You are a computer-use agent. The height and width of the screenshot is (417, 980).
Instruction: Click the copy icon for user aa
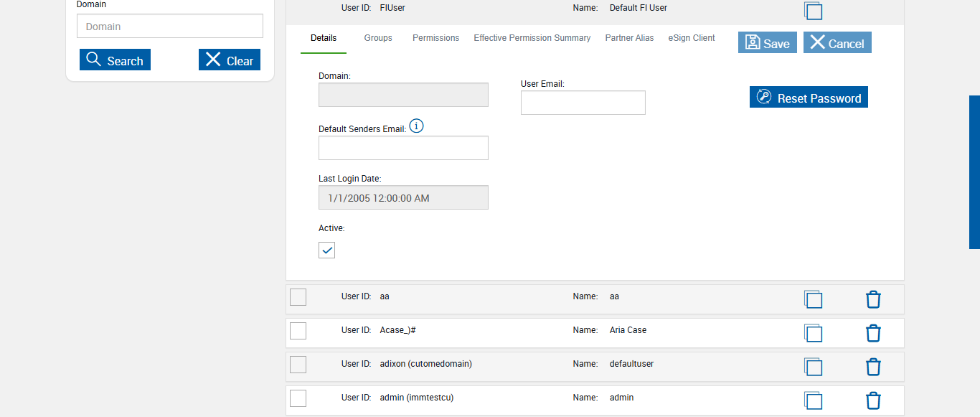point(813,299)
